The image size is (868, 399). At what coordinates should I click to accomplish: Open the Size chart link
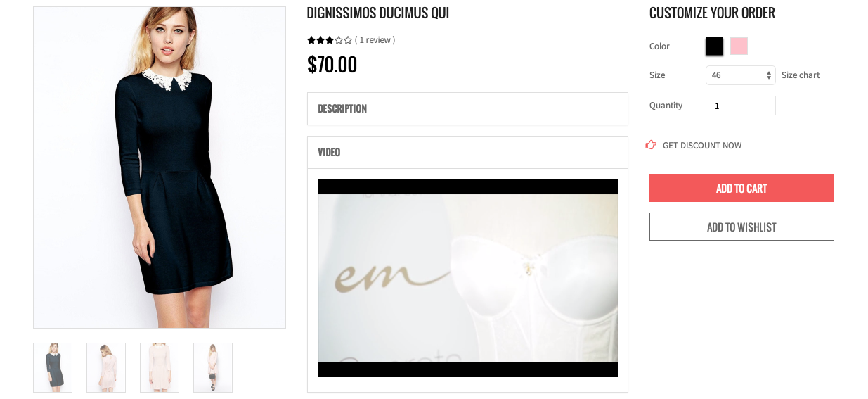pos(801,75)
